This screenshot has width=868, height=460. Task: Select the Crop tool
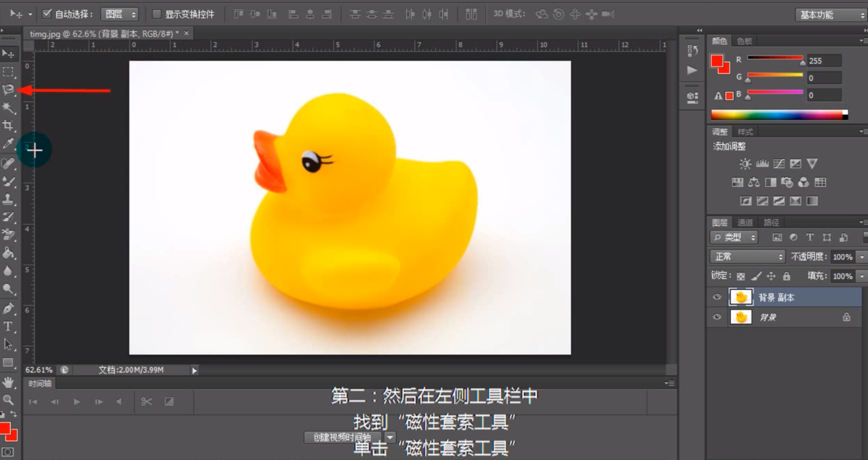click(x=8, y=126)
